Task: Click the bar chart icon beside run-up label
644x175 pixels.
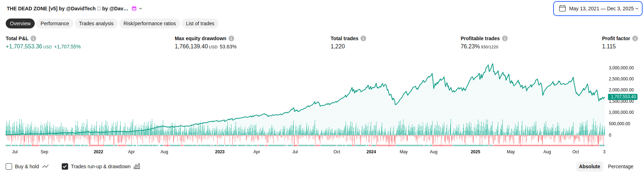Action: (x=137, y=166)
